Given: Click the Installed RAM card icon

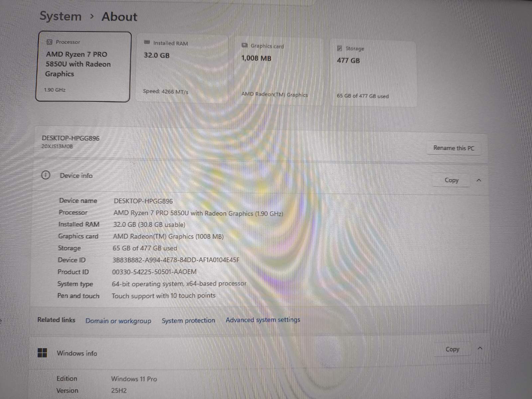Looking at the screenshot, I should pos(147,42).
